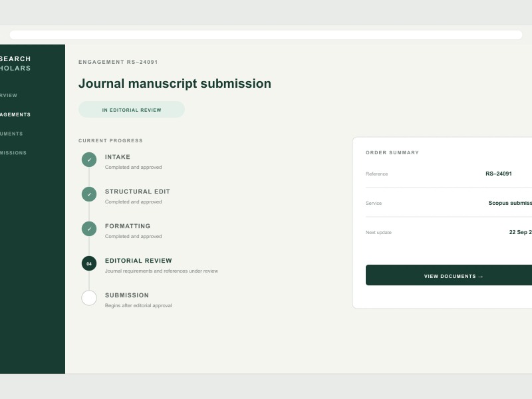The height and width of the screenshot is (399, 532).
Task: Select the Editorial Review step 04 marker
Action: (89, 263)
